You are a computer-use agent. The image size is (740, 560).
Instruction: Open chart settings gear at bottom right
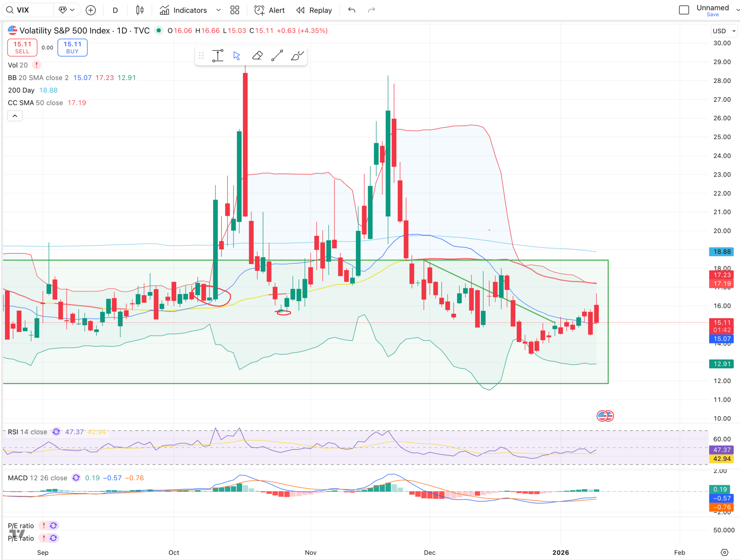coord(725,552)
